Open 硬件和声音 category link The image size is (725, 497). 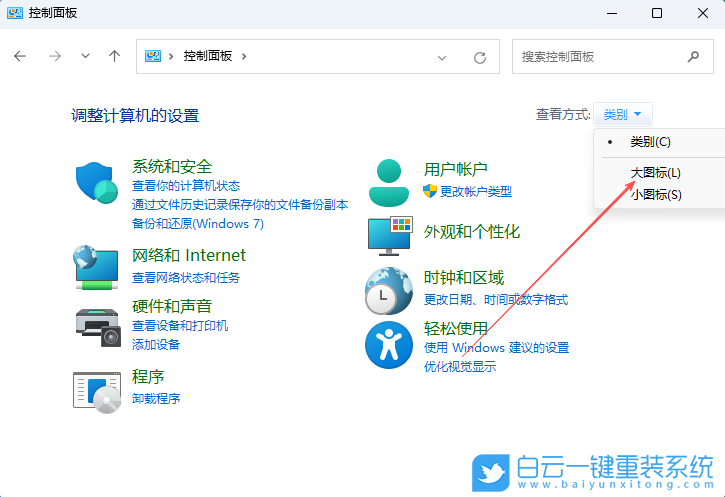click(172, 306)
